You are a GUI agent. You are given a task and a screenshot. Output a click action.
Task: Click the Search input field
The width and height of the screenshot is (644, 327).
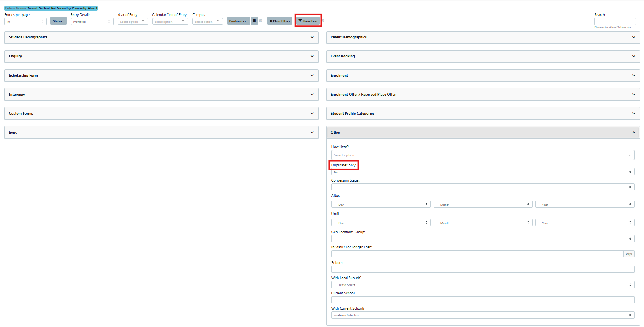click(615, 22)
